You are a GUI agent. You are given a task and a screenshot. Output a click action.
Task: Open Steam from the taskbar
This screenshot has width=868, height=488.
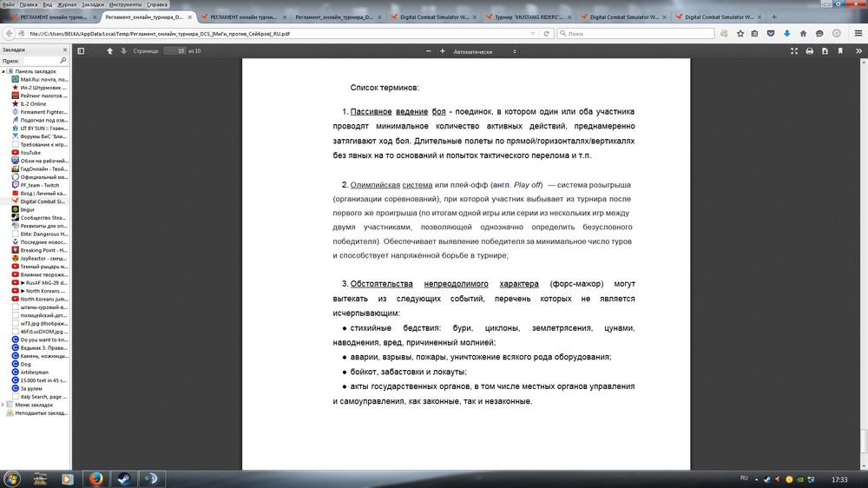coord(124,479)
